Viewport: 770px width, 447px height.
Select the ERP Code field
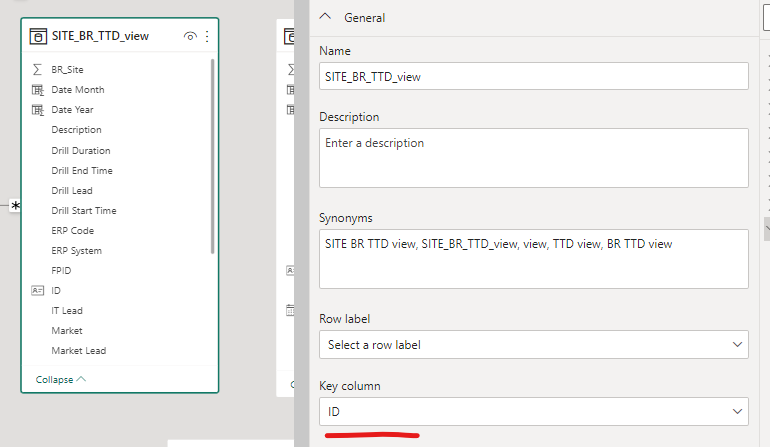coord(72,230)
